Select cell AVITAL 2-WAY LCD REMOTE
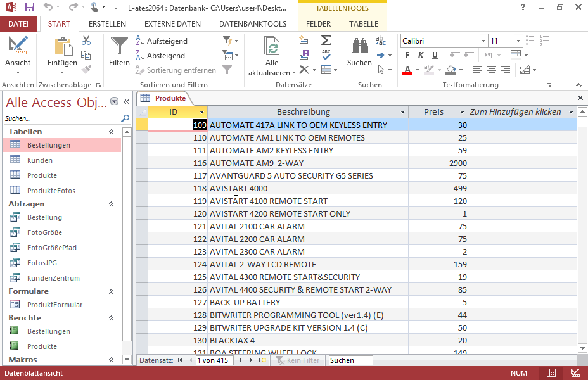 coord(308,264)
